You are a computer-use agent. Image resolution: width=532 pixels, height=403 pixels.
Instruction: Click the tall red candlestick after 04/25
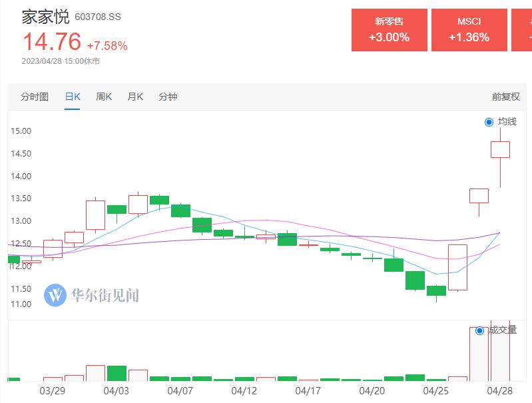[457, 268]
